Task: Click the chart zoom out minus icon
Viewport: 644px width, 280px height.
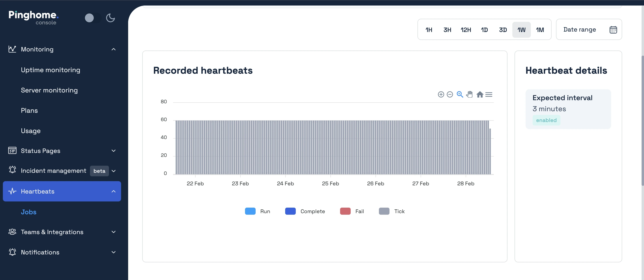Action: pyautogui.click(x=450, y=94)
